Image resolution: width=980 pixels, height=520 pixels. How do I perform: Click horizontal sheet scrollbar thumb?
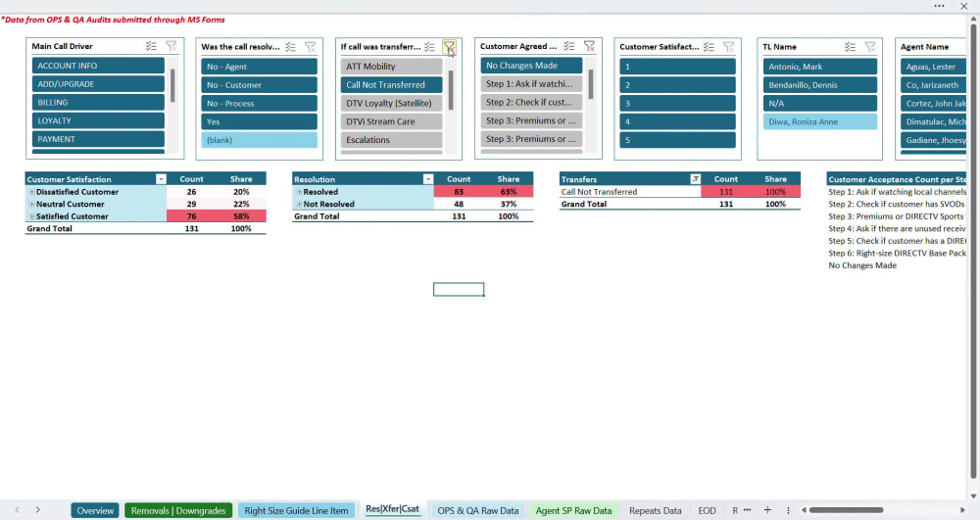click(846, 510)
